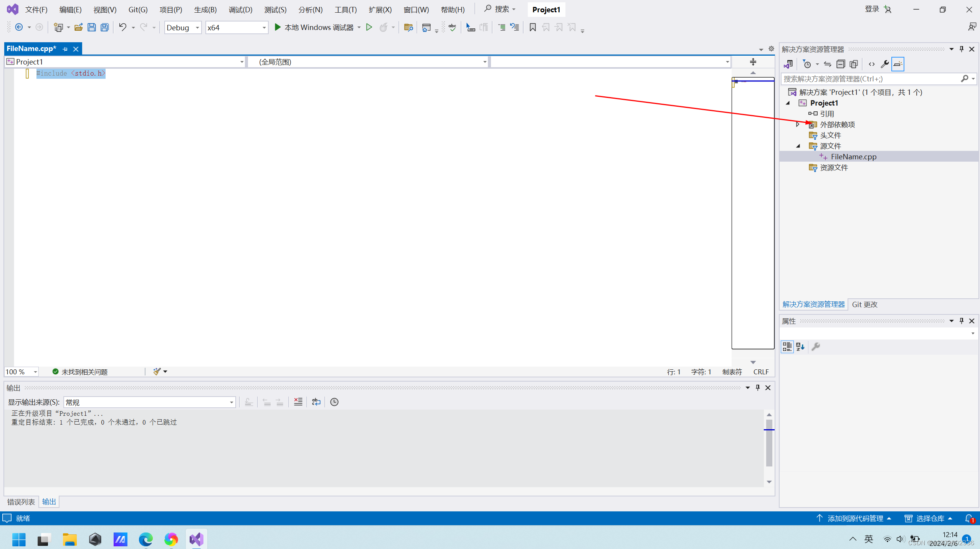Select the Save All icon
Viewport: 980px width, 549px height.
pos(104,27)
